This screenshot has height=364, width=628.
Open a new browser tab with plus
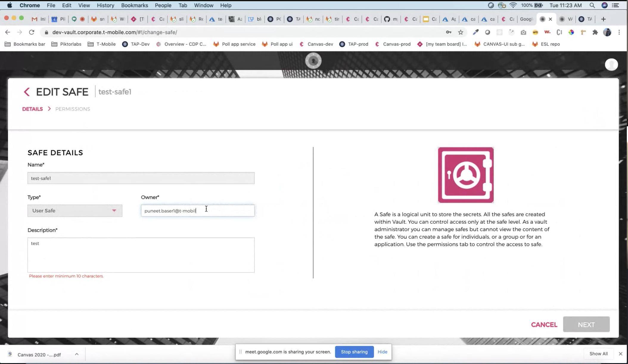[603, 19]
